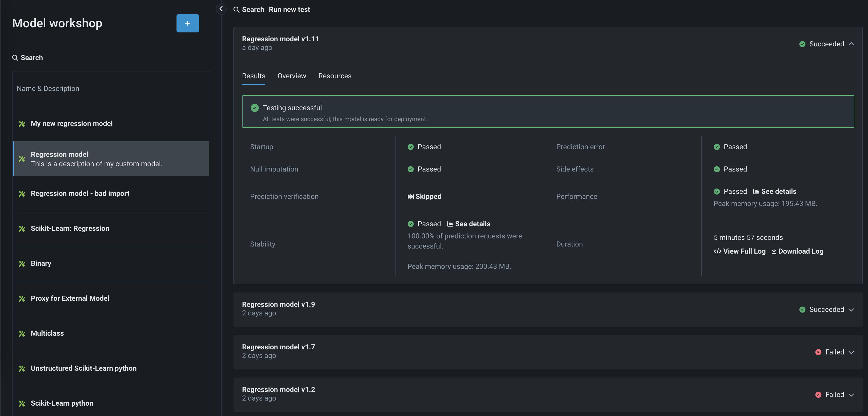The height and width of the screenshot is (416, 868).
Task: Click the Run new test button
Action: pos(289,9)
